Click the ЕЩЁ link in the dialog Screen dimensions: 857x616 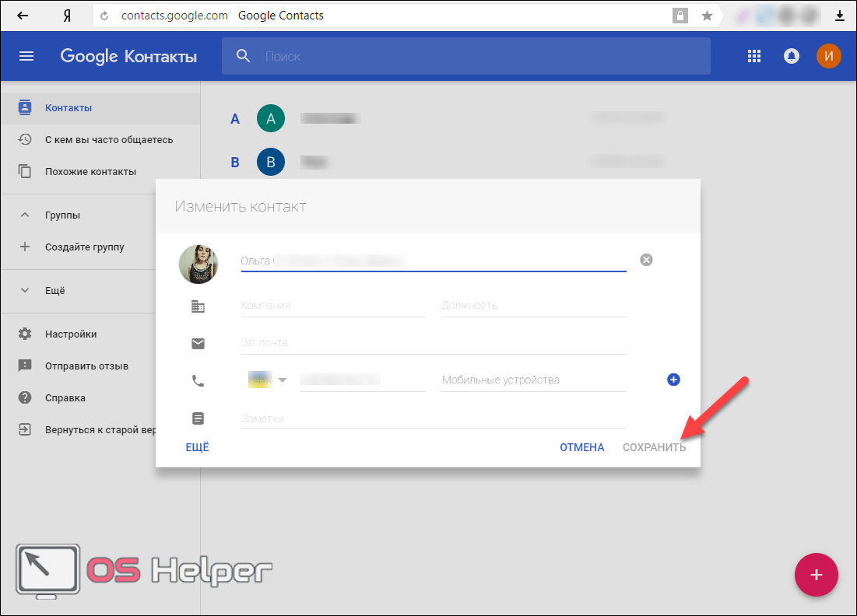(x=197, y=447)
